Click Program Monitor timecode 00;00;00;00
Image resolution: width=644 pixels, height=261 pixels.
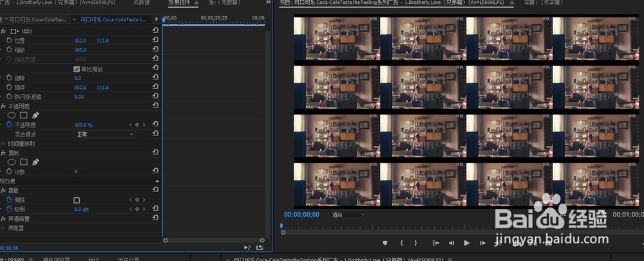click(301, 215)
